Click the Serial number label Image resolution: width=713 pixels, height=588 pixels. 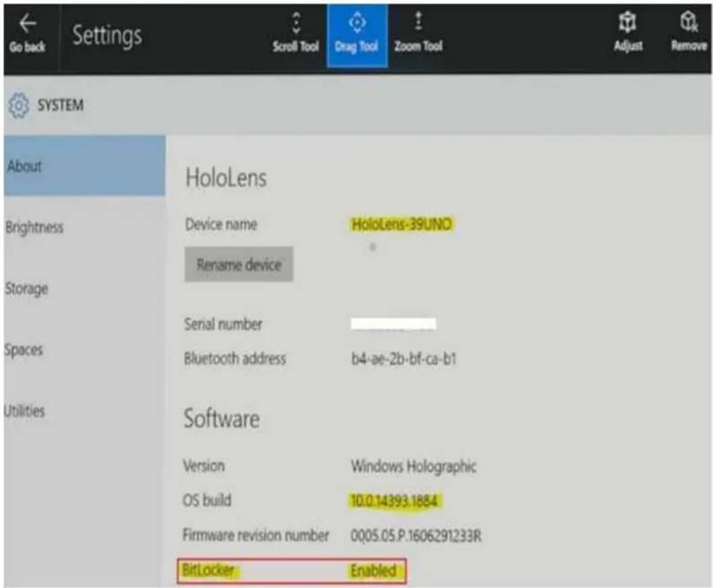coord(224,324)
